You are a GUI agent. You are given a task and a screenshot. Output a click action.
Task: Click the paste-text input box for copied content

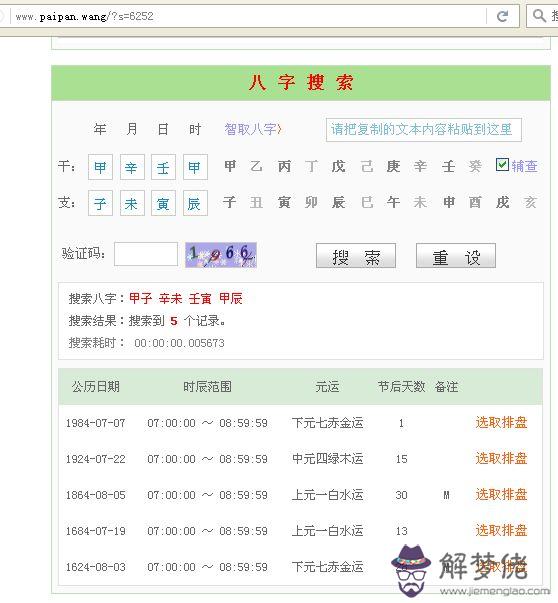423,130
